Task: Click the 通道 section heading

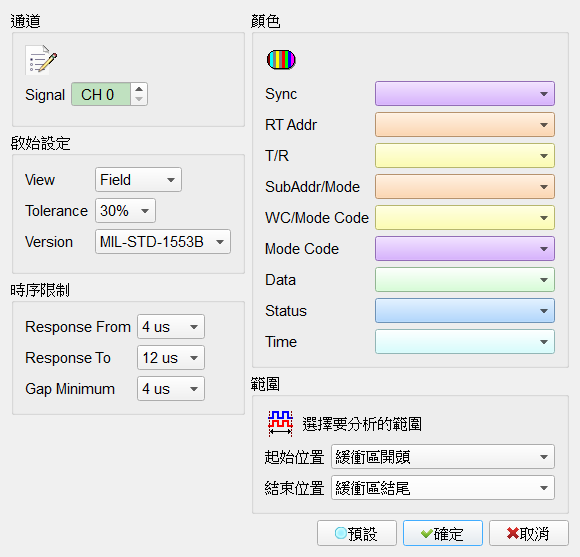Action: point(26,21)
